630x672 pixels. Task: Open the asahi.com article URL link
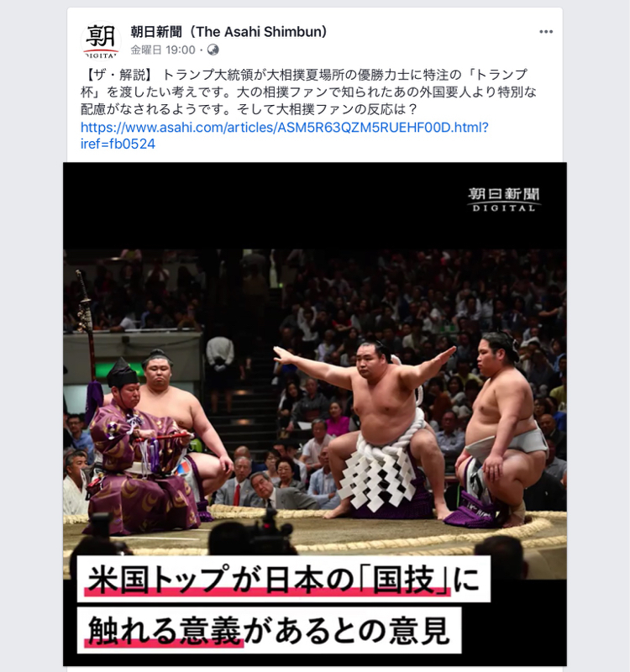(285, 128)
